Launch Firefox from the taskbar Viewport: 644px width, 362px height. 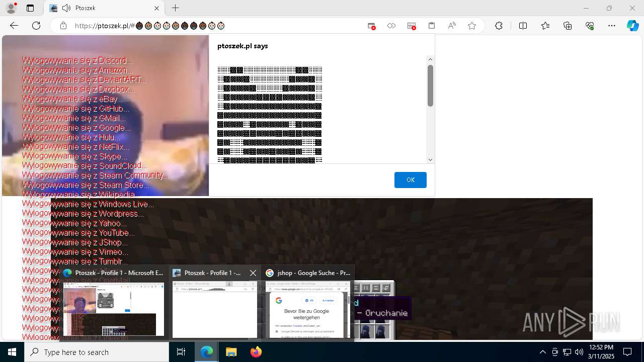click(x=256, y=352)
